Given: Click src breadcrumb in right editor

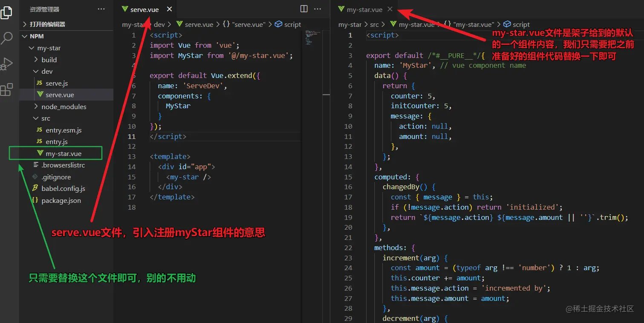Looking at the screenshot, I should [x=374, y=25].
